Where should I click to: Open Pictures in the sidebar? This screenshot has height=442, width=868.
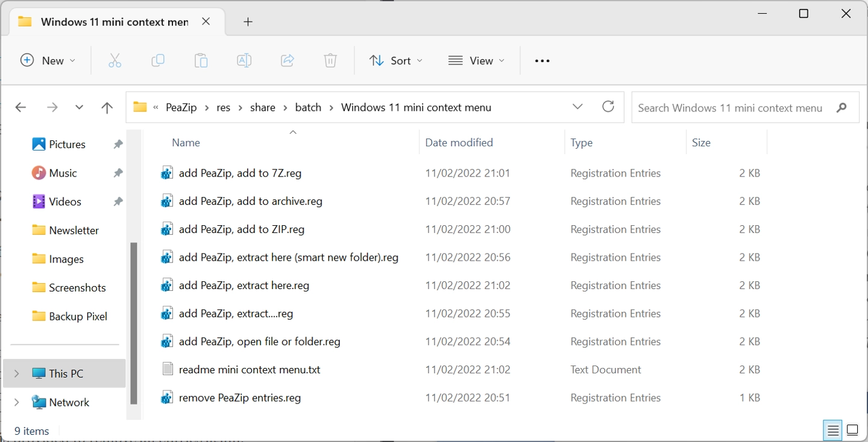point(67,144)
